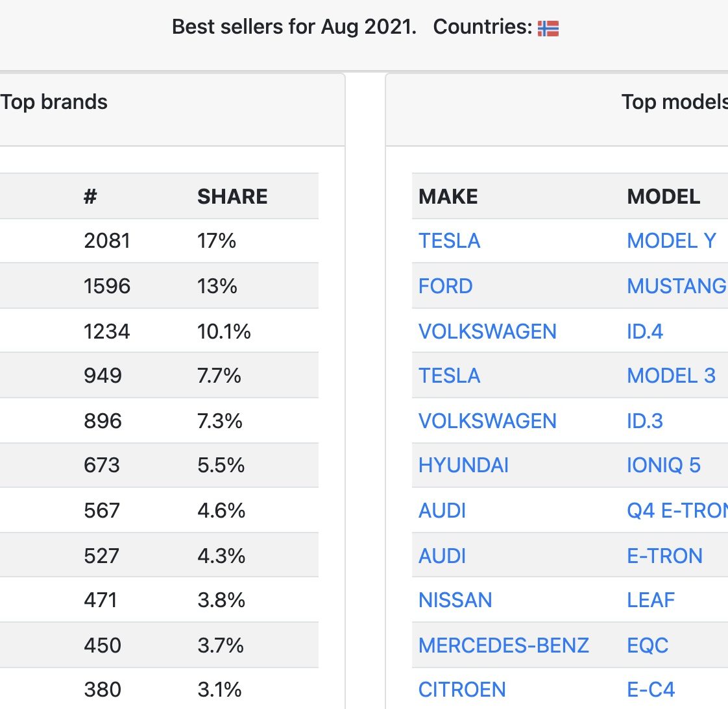Click the MERCEDES-BENZ make link
This screenshot has width=728, height=709.
[504, 645]
